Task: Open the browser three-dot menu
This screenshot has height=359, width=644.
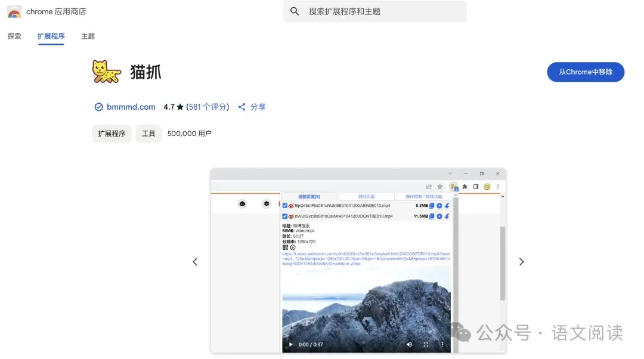Action: point(498,187)
